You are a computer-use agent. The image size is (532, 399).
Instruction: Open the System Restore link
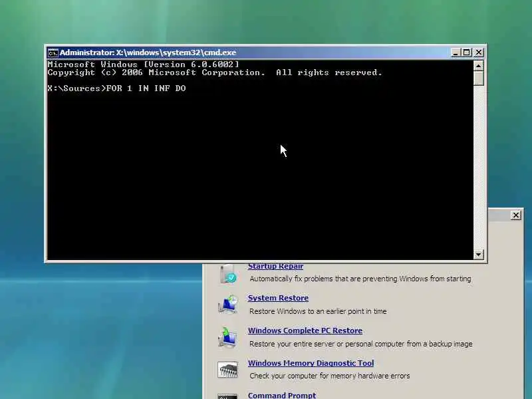coord(278,298)
